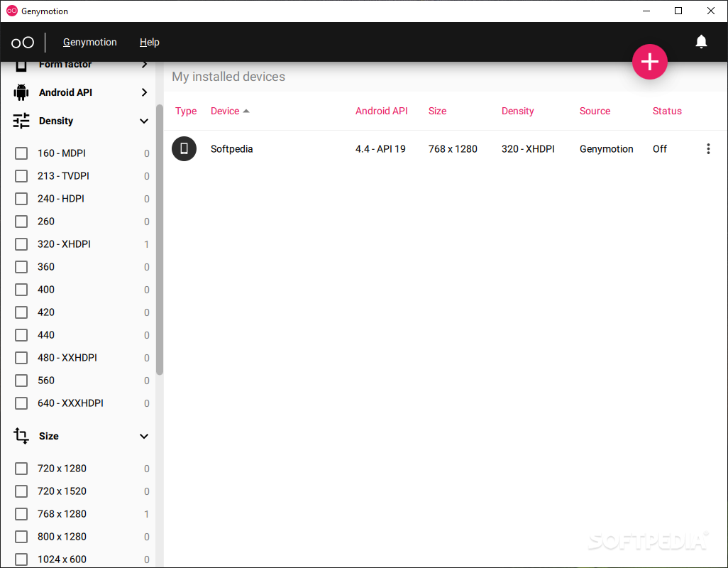The width and height of the screenshot is (728, 568).
Task: Sort by Source column header
Action: [595, 111]
